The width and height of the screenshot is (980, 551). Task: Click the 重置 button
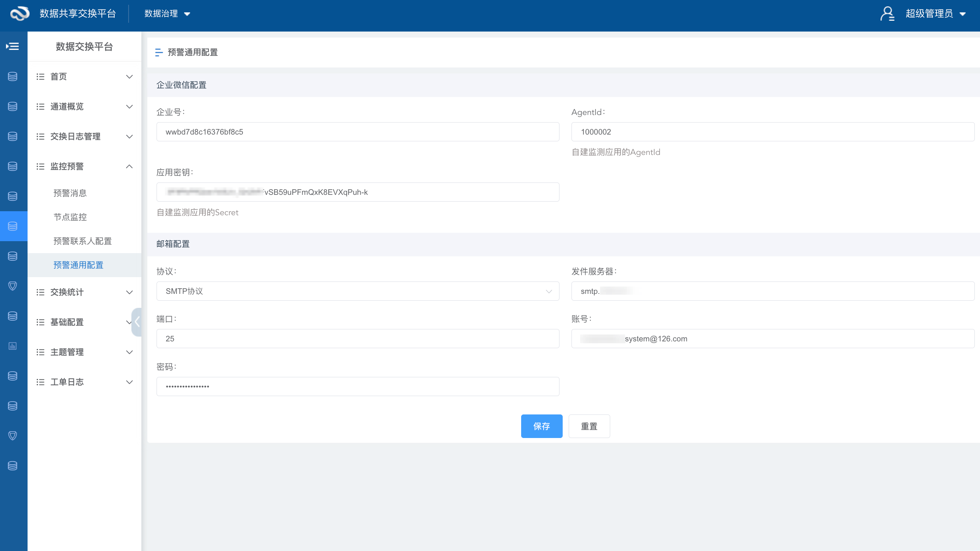coord(589,426)
